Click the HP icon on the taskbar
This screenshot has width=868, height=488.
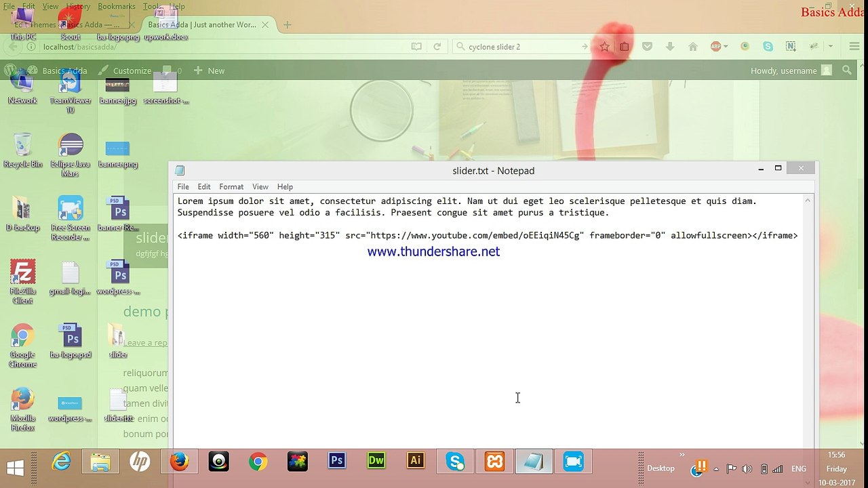[140, 462]
